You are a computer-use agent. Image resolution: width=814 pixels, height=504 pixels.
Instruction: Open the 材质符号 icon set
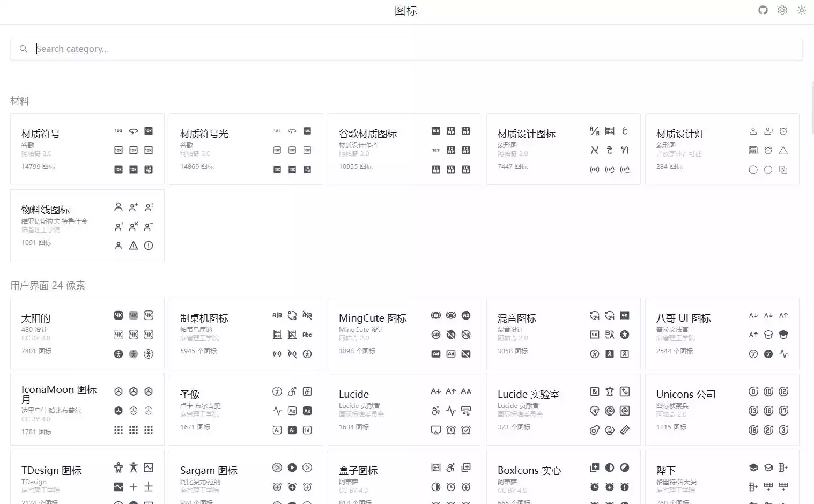[x=87, y=149]
